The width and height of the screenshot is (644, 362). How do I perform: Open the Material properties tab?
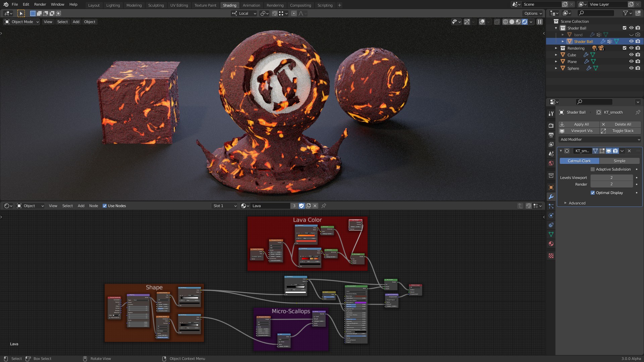pos(551,244)
